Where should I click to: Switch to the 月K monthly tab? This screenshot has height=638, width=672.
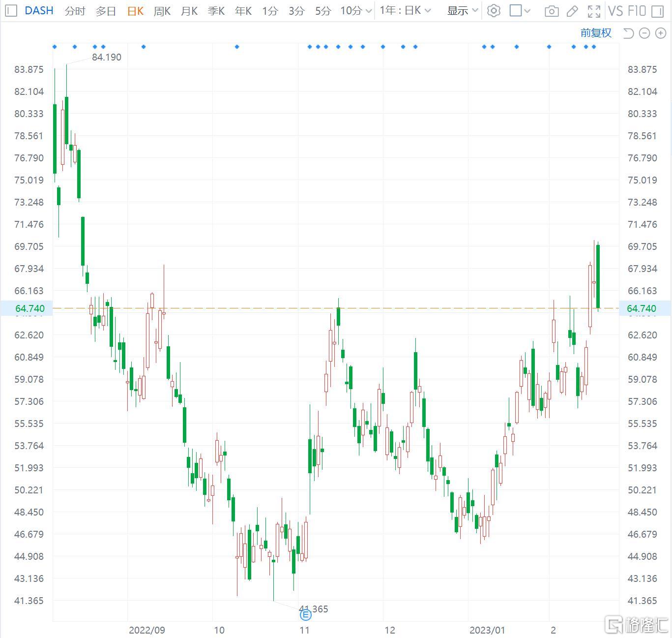pos(189,11)
